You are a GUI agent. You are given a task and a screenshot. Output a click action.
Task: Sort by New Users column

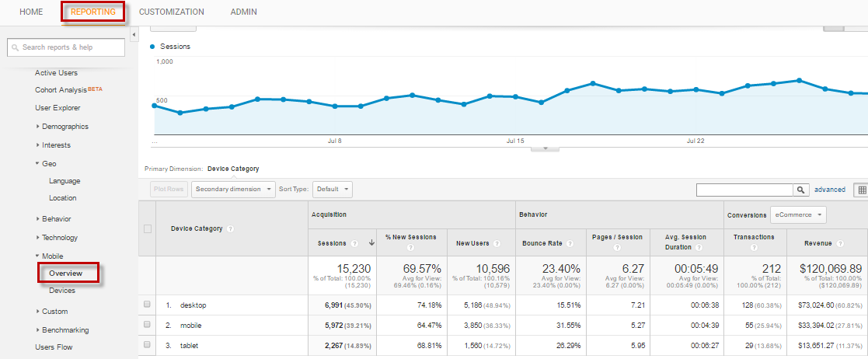tap(472, 243)
